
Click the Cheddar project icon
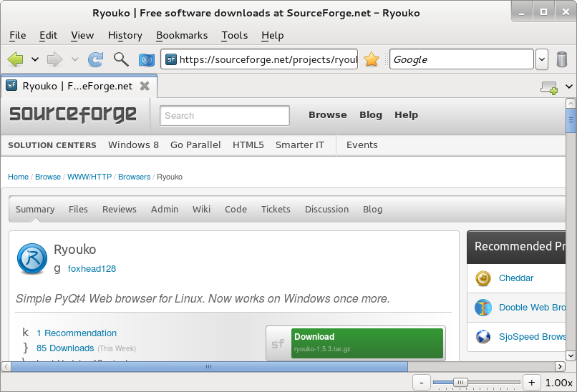(x=483, y=278)
